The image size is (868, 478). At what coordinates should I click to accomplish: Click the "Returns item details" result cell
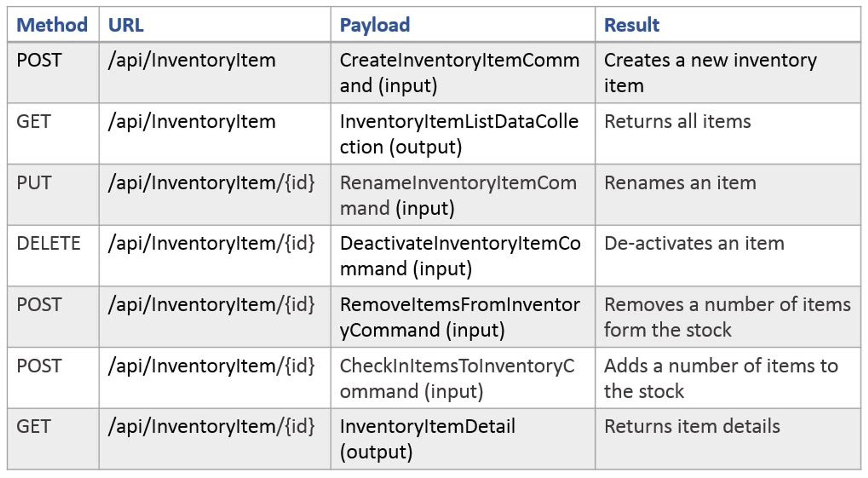(x=692, y=426)
